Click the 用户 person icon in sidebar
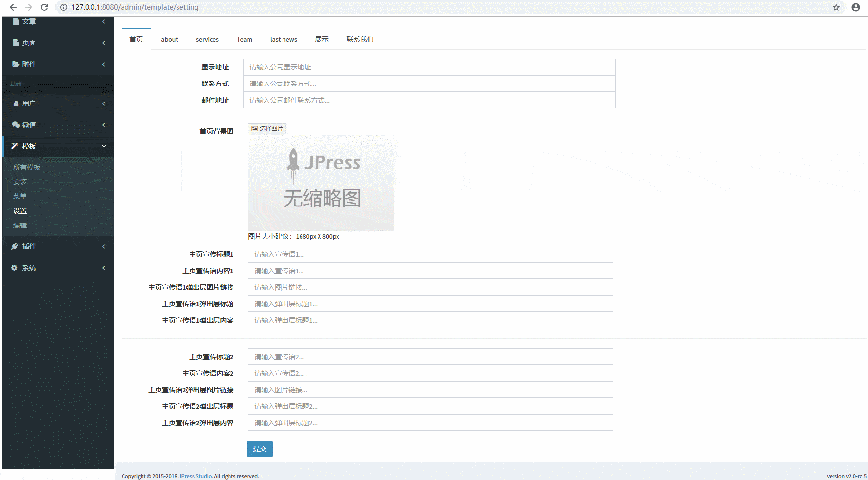This screenshot has height=480, width=868. point(16,103)
